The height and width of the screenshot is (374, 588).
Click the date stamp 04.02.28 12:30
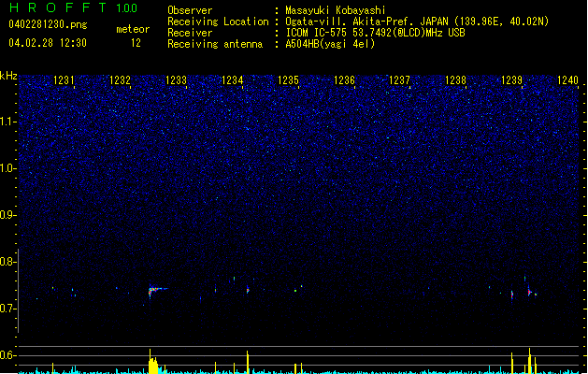(x=48, y=43)
